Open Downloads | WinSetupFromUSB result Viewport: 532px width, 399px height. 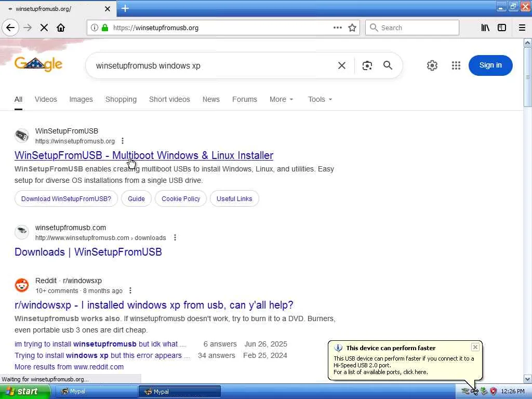[x=88, y=252]
